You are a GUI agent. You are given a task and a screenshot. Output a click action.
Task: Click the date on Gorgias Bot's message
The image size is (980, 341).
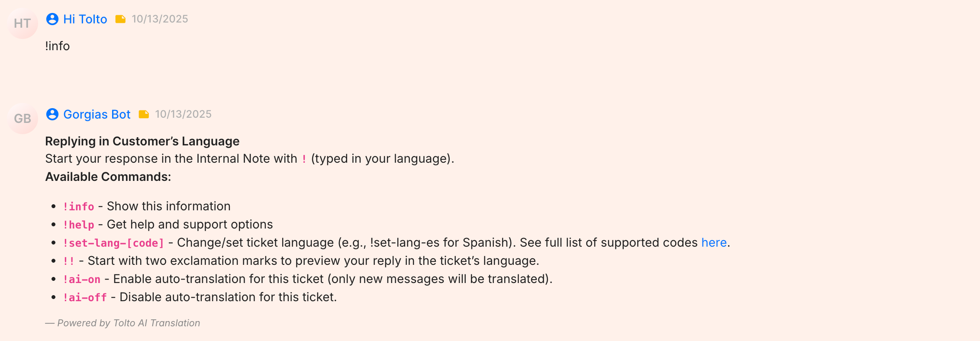click(x=183, y=114)
